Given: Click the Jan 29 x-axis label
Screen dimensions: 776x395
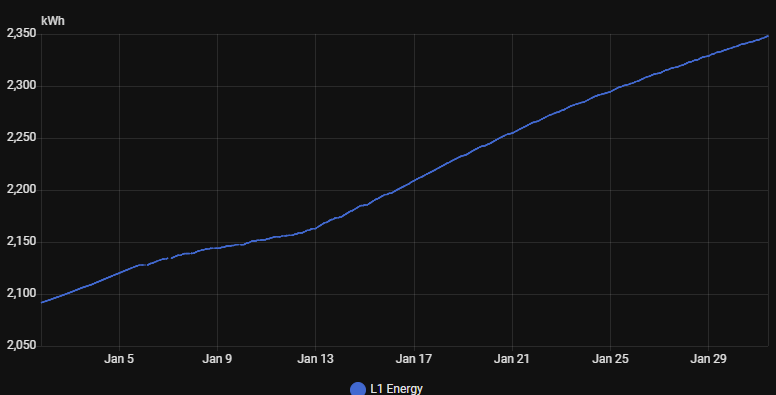Looking at the screenshot, I should (708, 359).
